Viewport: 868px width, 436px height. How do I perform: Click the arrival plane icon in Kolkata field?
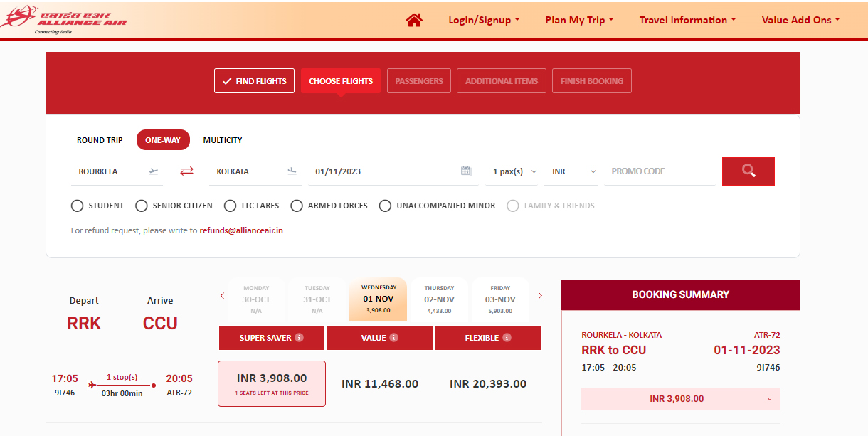pos(292,171)
